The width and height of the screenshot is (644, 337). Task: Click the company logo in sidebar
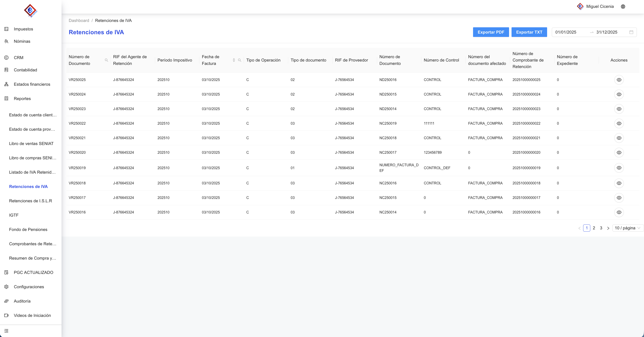tap(30, 11)
